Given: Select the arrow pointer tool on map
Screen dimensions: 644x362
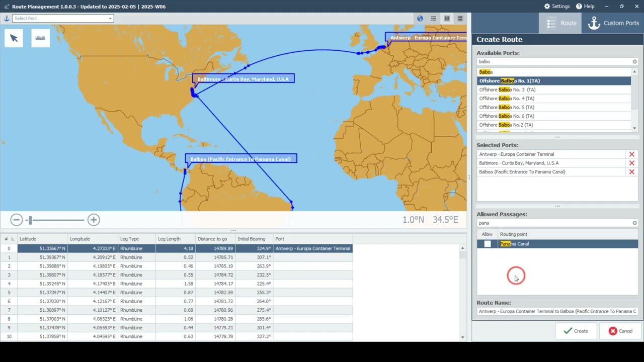Looking at the screenshot, I should point(14,38).
